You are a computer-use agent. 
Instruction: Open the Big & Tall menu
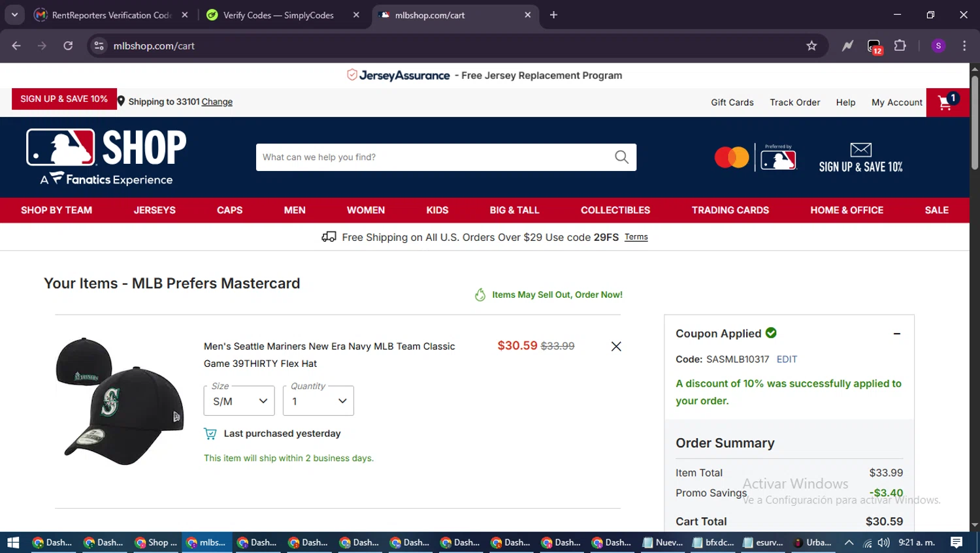[515, 210]
